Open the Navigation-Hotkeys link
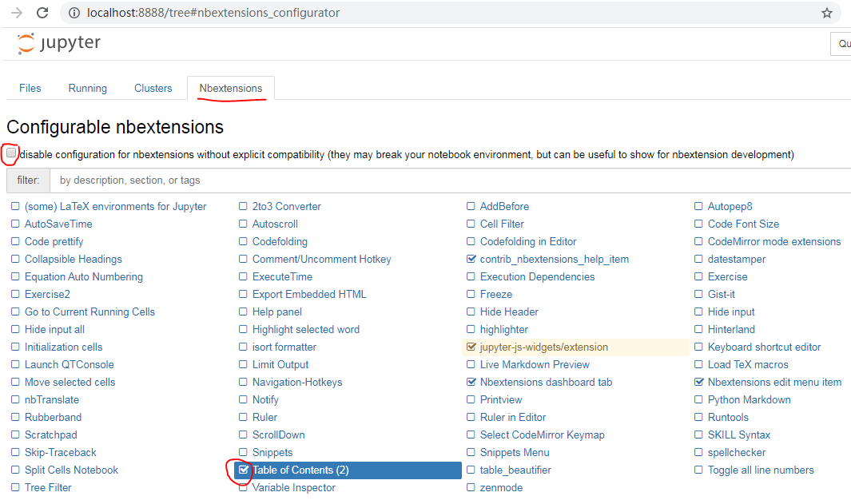Image resolution: width=851 pixels, height=504 pixels. [x=297, y=382]
